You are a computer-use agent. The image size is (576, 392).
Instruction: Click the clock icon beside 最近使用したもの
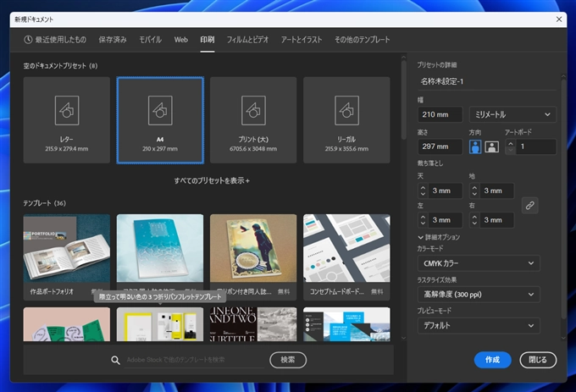pyautogui.click(x=28, y=40)
